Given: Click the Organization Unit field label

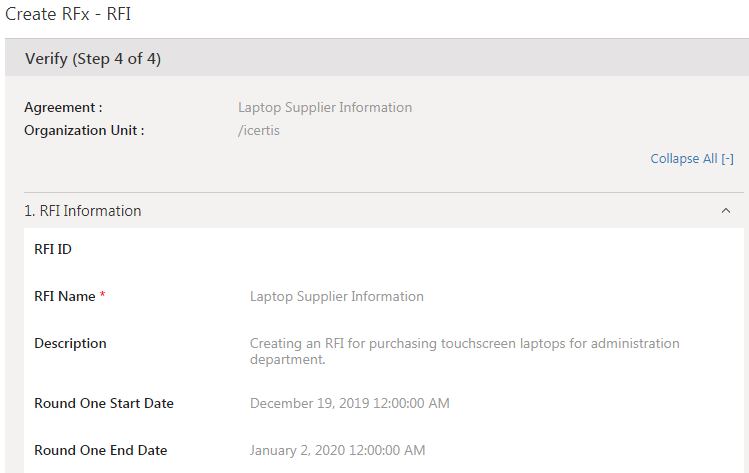Looking at the screenshot, I should click(x=84, y=130).
